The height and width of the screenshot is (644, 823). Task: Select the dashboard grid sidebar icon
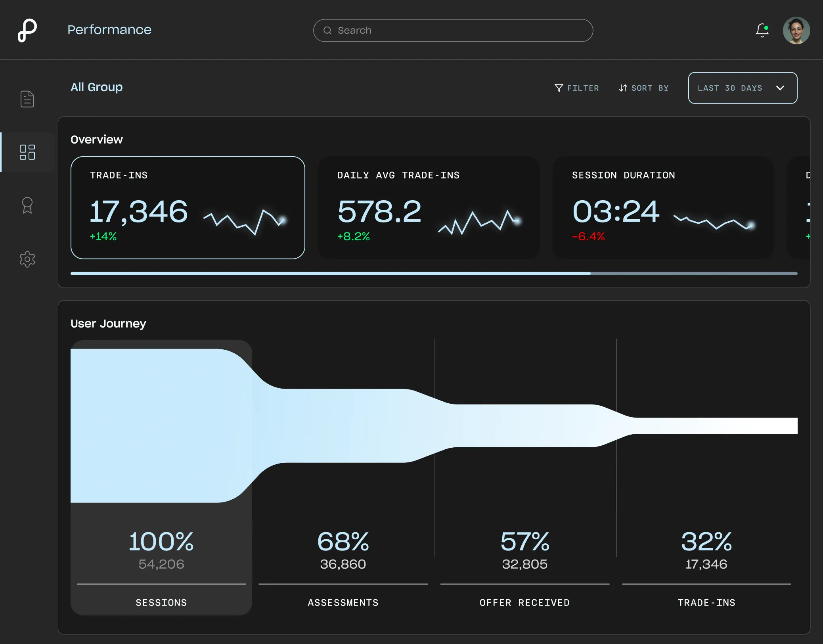[x=27, y=152]
